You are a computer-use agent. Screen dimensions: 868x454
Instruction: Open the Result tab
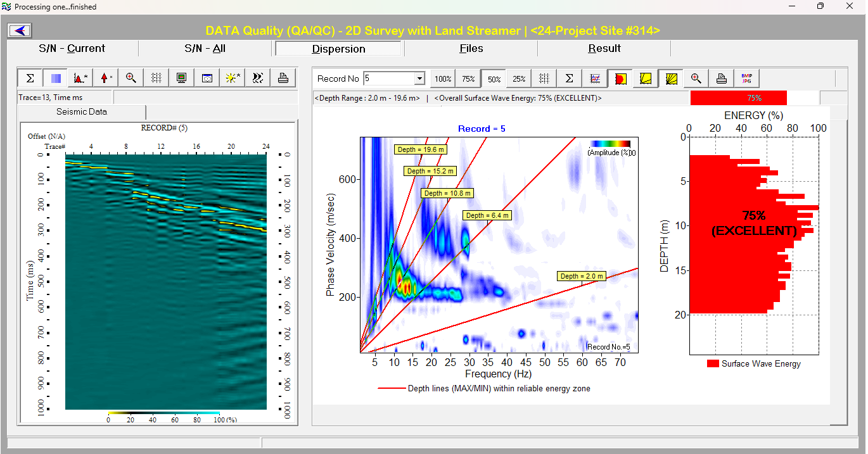(x=604, y=49)
